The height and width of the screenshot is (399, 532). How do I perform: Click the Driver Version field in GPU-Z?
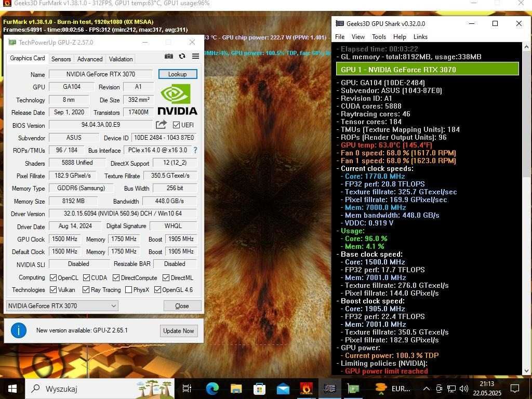point(123,214)
